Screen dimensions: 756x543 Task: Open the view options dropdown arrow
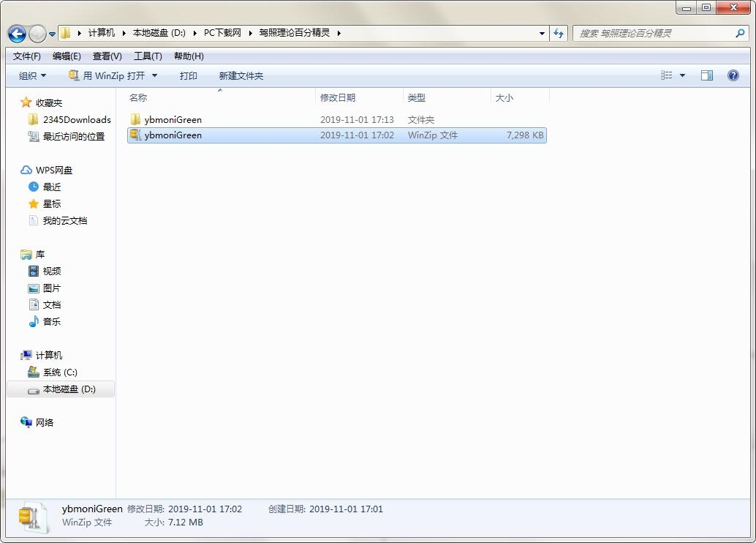click(x=682, y=75)
